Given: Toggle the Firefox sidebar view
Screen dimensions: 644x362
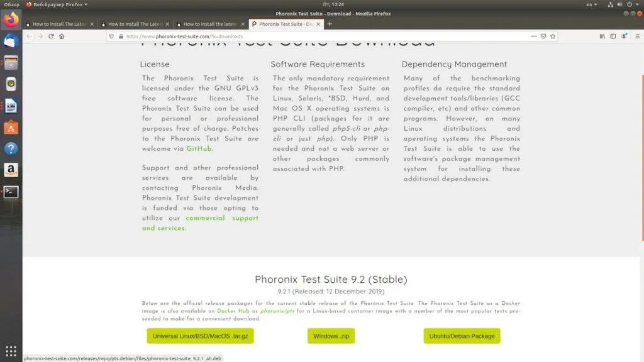Looking at the screenshot, I should coord(613,36).
